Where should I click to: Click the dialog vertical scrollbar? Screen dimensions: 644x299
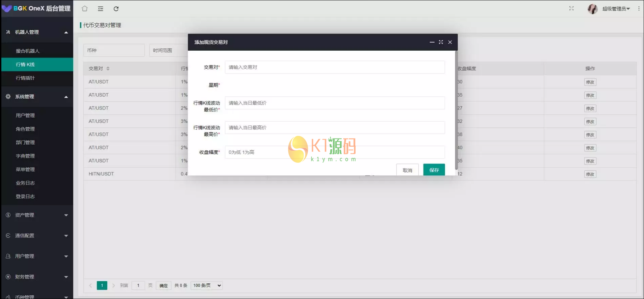(456, 110)
